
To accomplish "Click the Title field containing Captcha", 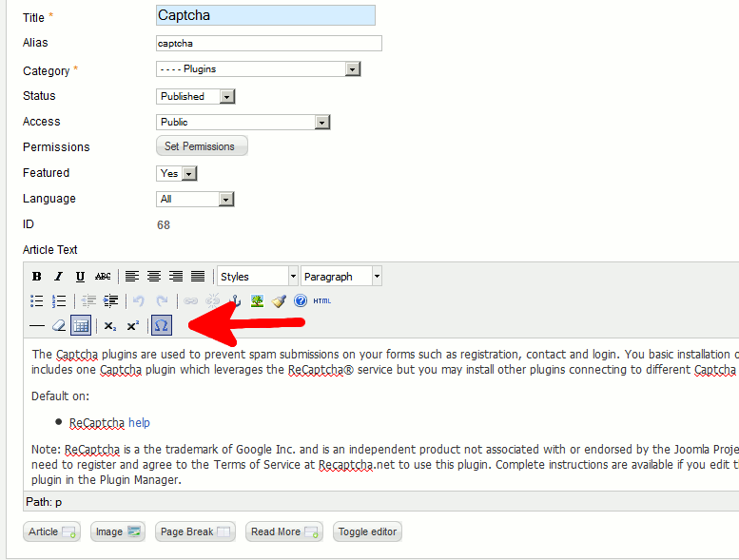I will pos(265,15).
